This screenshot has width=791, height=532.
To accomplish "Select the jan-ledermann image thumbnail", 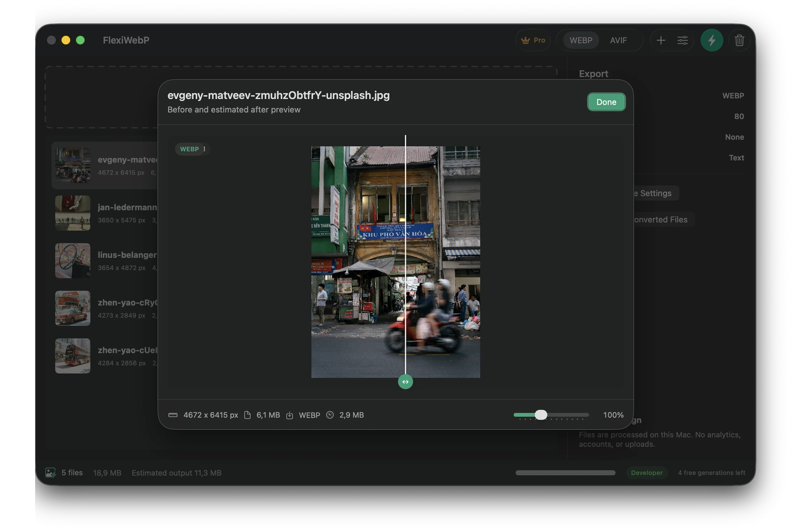I will pyautogui.click(x=73, y=213).
